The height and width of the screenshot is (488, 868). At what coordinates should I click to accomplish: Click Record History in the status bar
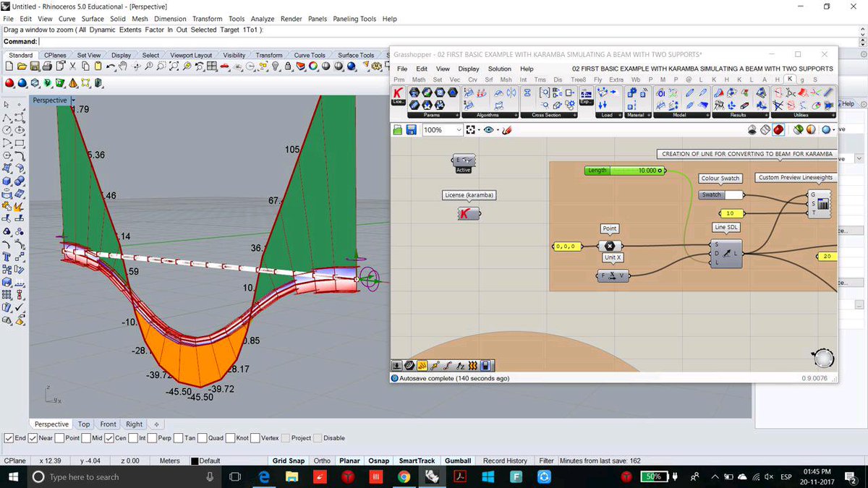pos(505,461)
